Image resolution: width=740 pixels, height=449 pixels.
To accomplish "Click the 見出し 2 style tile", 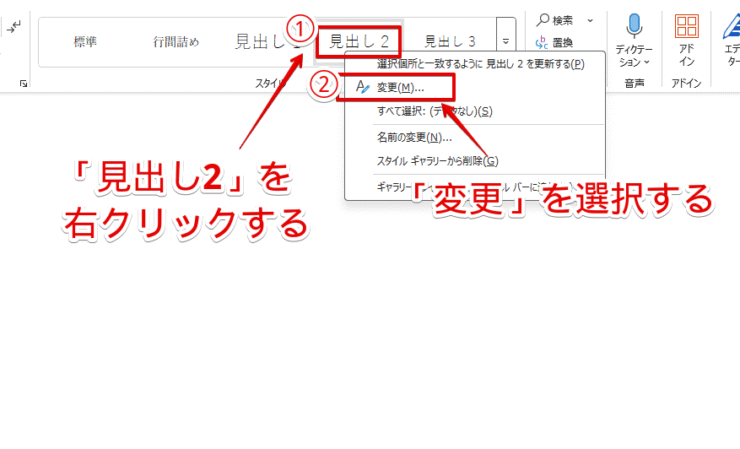I will (x=358, y=42).
